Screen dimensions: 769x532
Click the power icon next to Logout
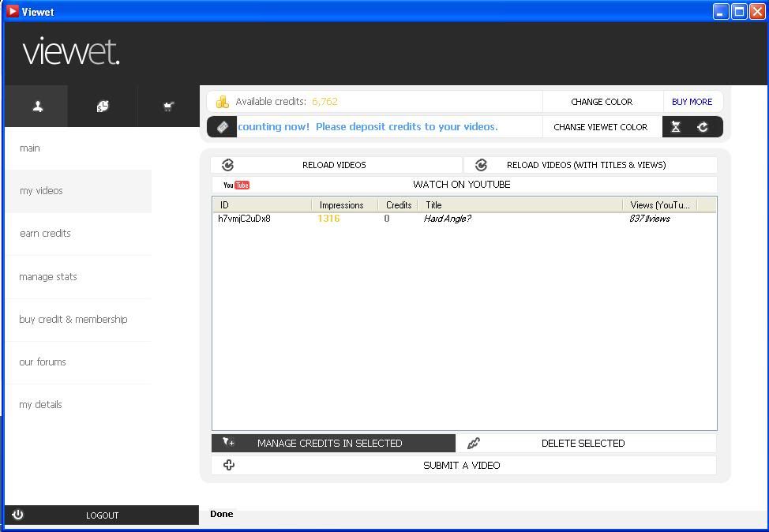pyautogui.click(x=17, y=515)
